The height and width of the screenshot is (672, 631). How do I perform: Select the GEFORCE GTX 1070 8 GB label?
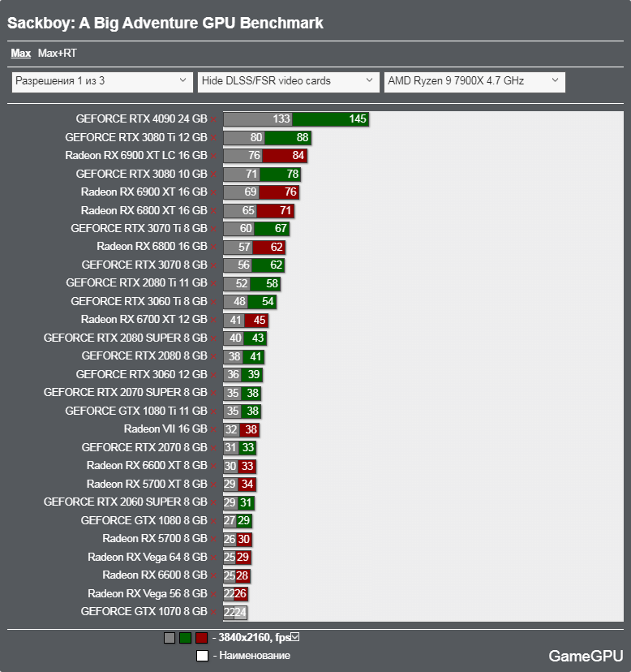pyautogui.click(x=144, y=612)
